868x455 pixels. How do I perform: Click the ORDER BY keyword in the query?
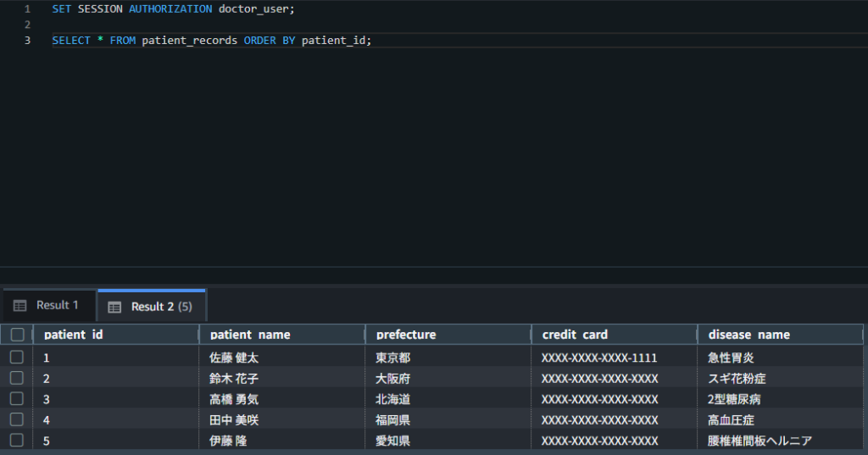pyautogui.click(x=270, y=41)
